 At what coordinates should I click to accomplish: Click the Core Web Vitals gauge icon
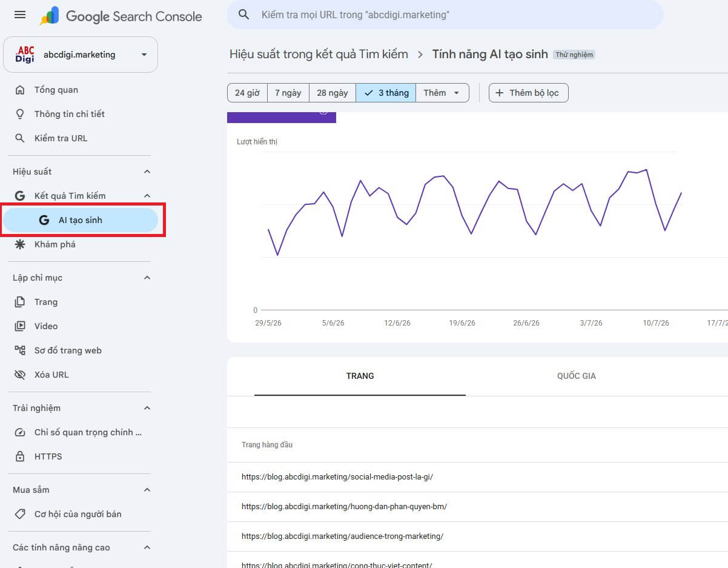click(x=20, y=432)
